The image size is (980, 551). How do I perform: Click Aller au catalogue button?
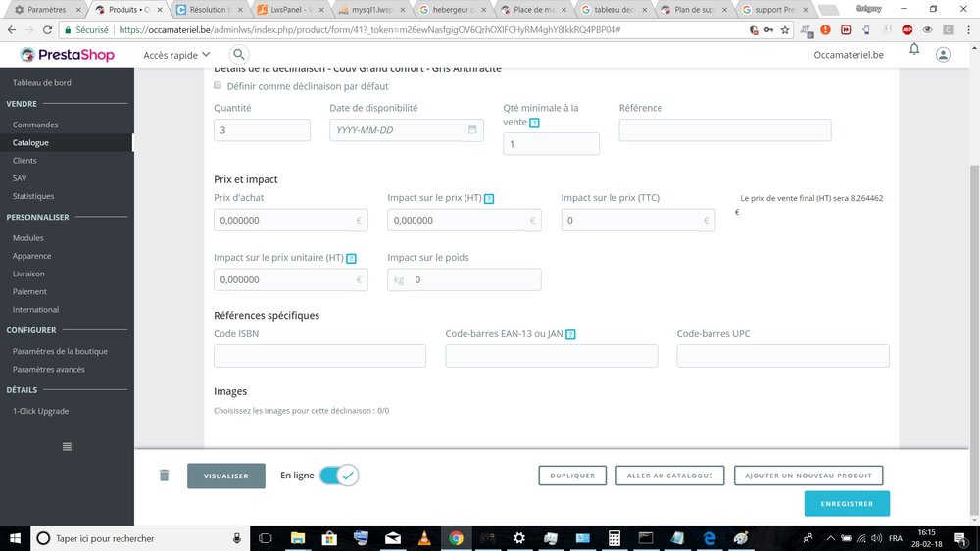[x=670, y=476]
